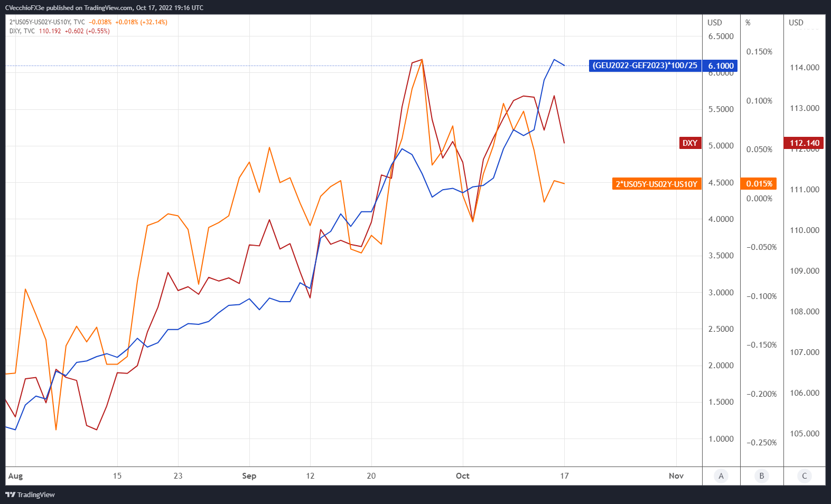
Task: Click the 1.0000 price scale value
Action: click(x=721, y=439)
